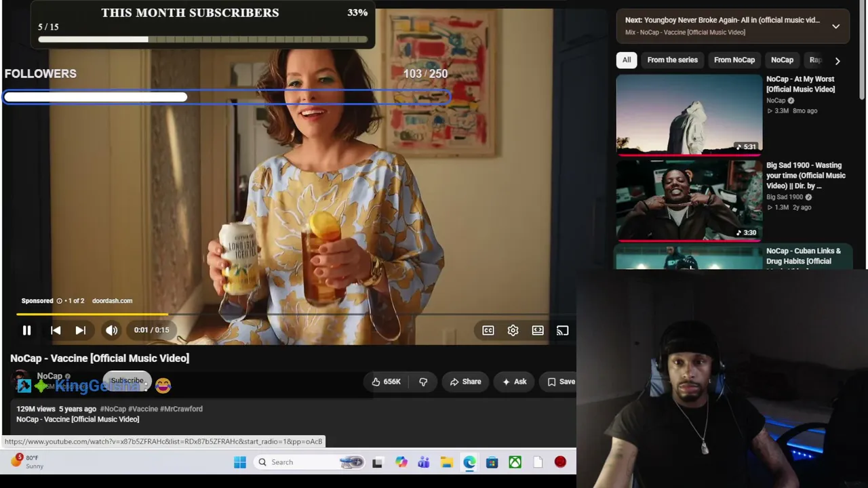Screen dimensions: 868x488
Task: Click the NoCap channel name under video
Action: tap(50, 376)
